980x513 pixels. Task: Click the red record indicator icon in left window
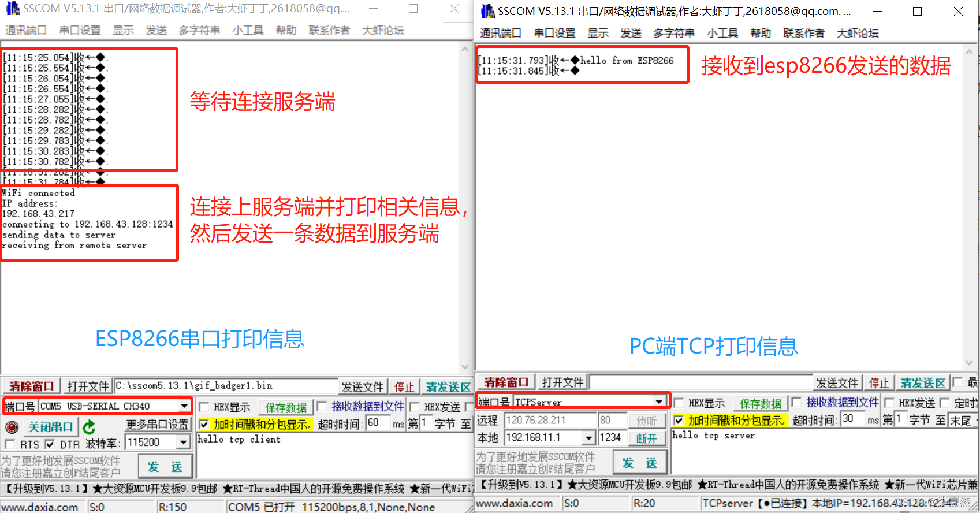[12, 428]
